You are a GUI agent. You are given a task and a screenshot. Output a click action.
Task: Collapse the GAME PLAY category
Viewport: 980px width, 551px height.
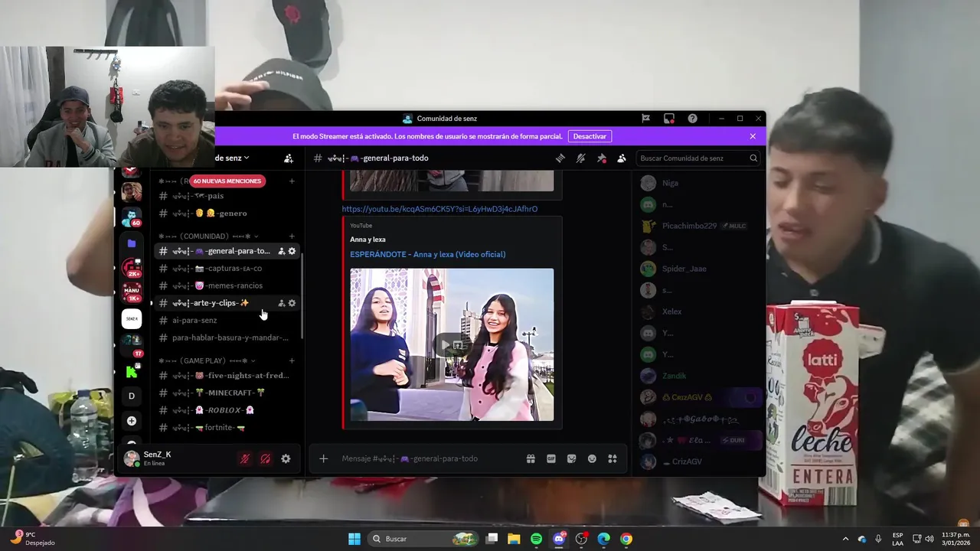(207, 360)
